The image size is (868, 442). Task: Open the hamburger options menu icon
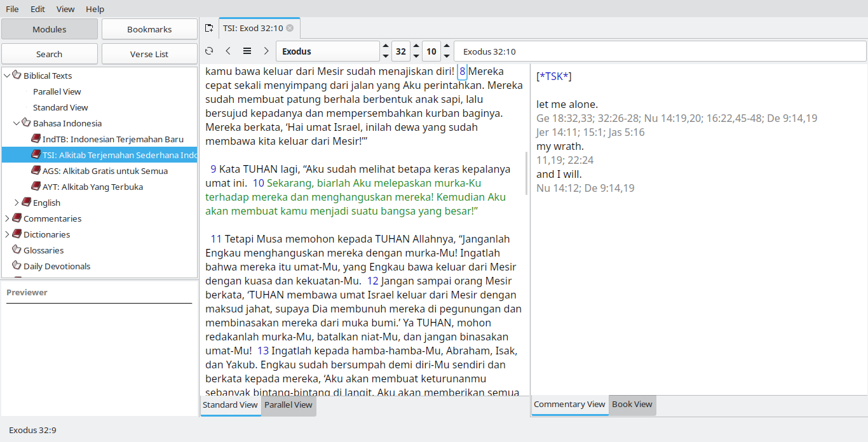[x=247, y=51]
